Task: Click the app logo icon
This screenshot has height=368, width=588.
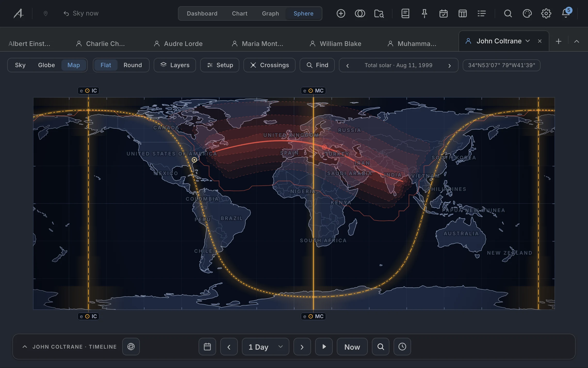Action: click(19, 13)
